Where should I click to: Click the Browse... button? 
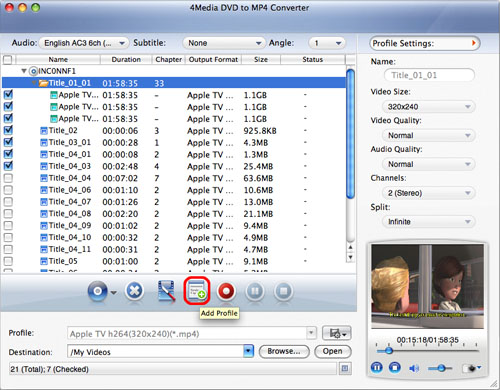pos(284,351)
